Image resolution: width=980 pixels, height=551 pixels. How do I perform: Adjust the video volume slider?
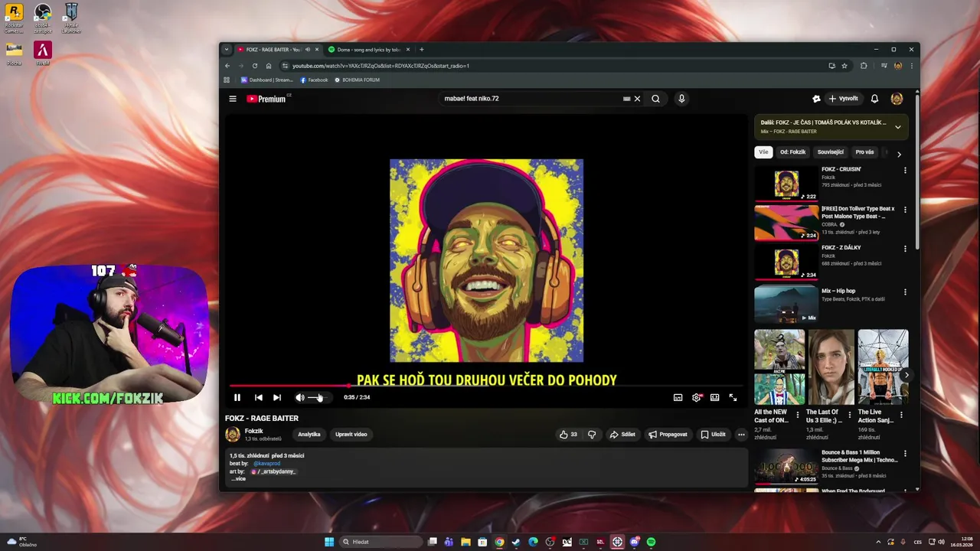[319, 397]
